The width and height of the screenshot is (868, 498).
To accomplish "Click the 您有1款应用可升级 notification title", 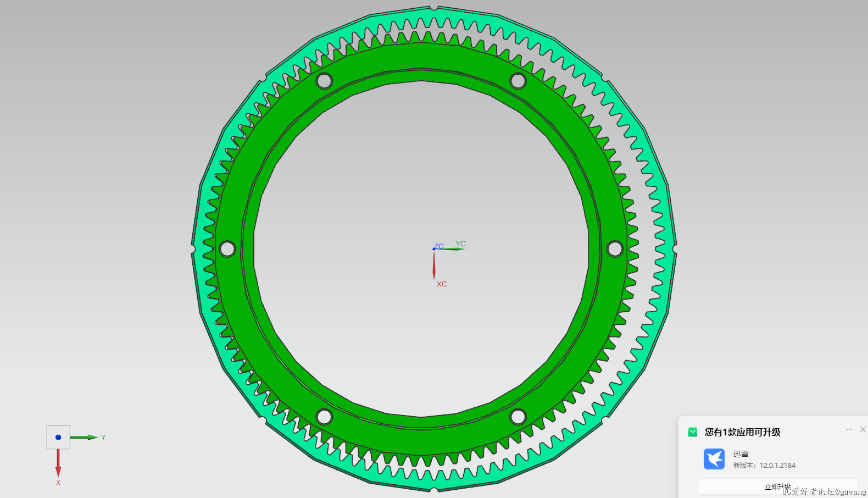I will click(743, 432).
